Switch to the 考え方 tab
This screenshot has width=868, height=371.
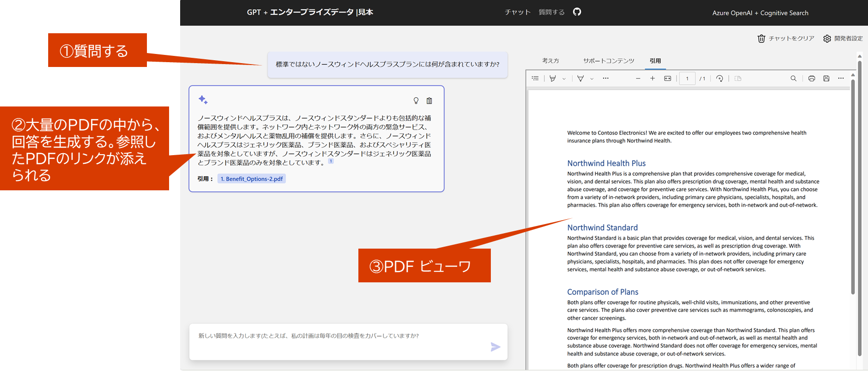pyautogui.click(x=551, y=61)
